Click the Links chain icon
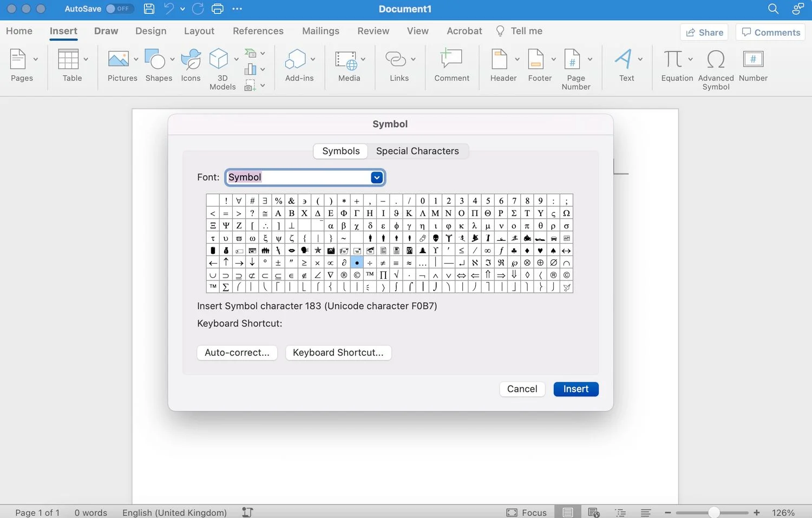Viewport: 812px width, 518px height. pos(396,58)
